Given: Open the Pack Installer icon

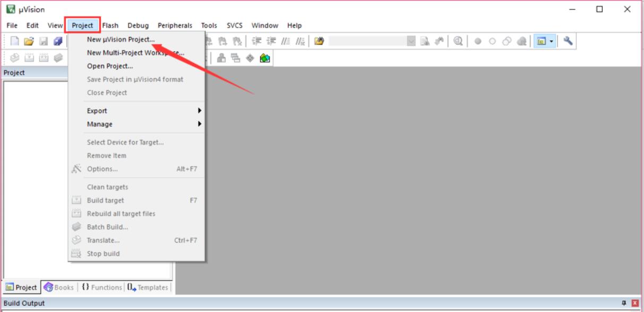Looking at the screenshot, I should tap(265, 58).
